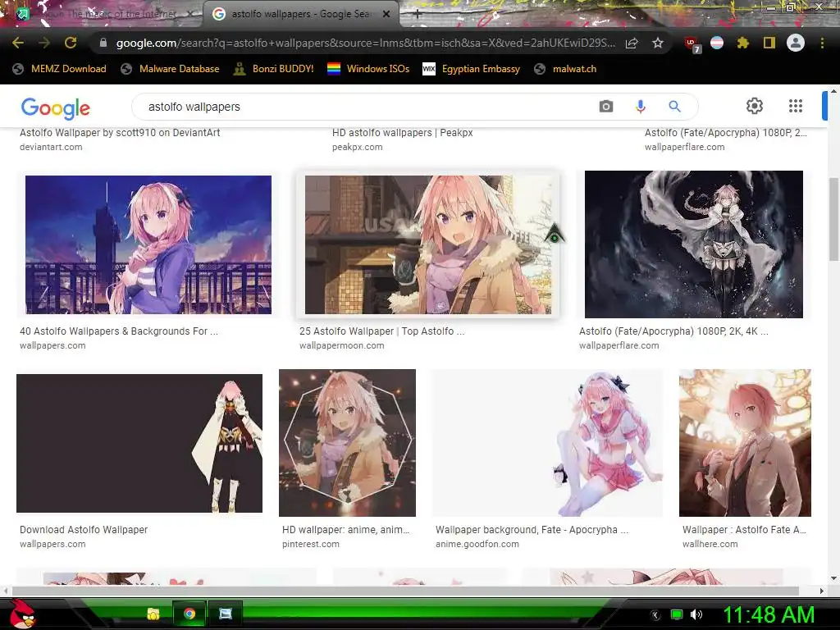840x630 pixels.
Task: Open the wallhere.com Astolfo Fate image
Action: click(x=745, y=442)
